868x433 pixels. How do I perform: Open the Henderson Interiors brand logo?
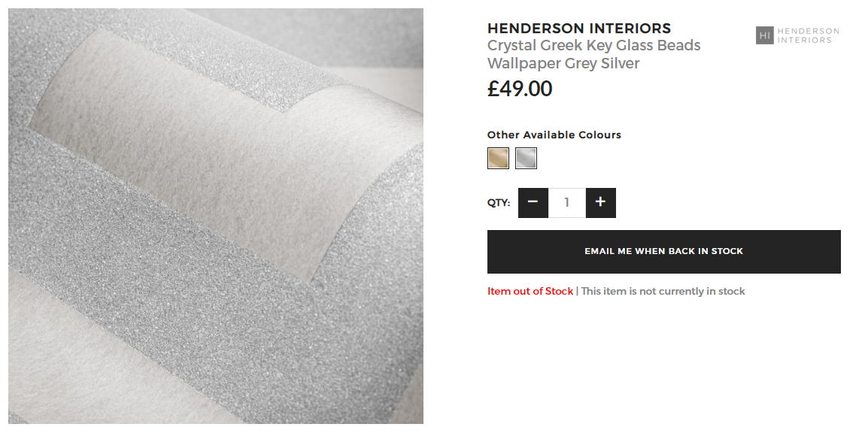(797, 35)
